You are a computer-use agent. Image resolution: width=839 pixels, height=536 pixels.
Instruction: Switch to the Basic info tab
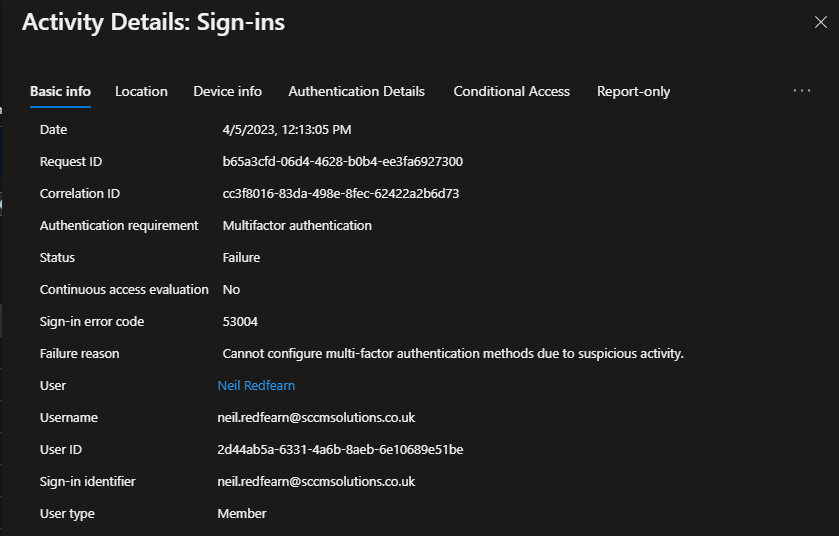[x=60, y=91]
